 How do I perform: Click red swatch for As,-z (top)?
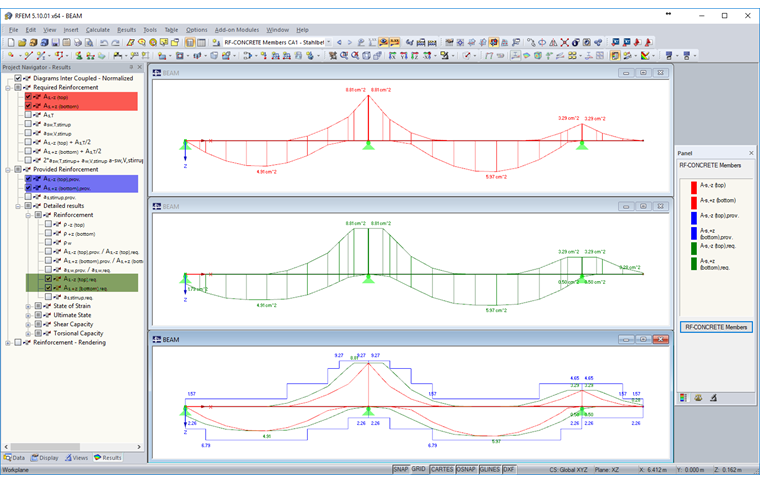[694, 187]
